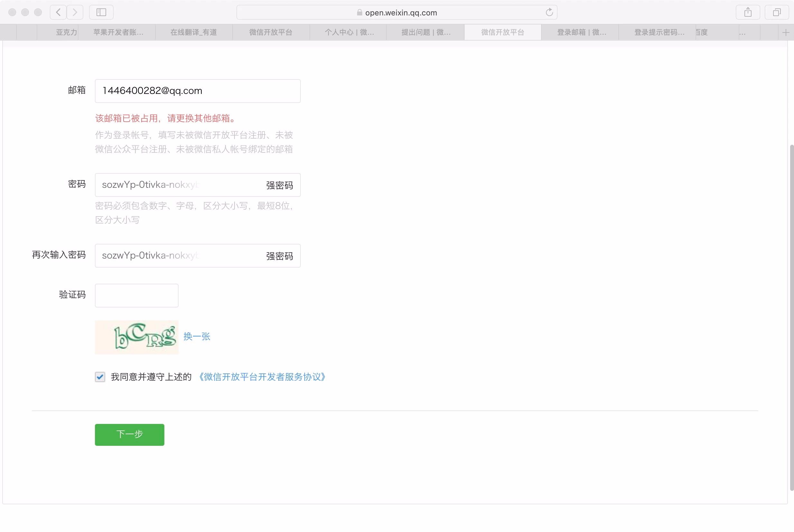Screen dimensions: 794x532
Task: Click the 换一张 captcha refresh link
Action: [x=197, y=336]
